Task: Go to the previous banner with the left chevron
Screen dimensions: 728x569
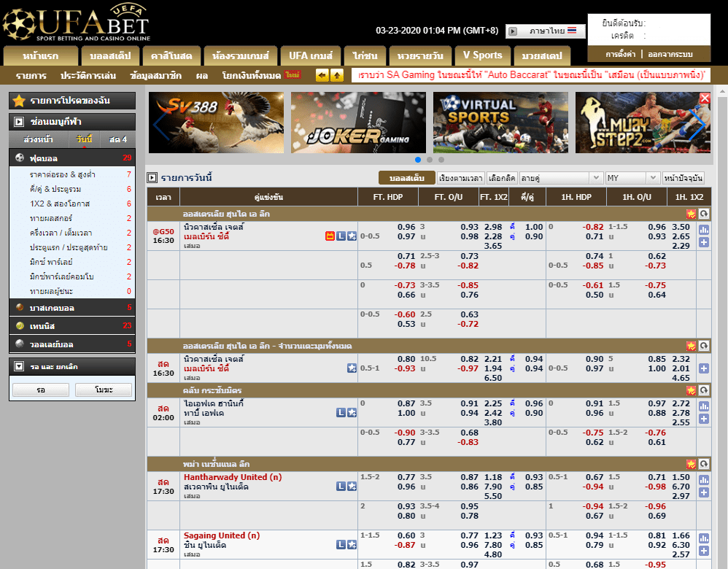Action: (160, 123)
